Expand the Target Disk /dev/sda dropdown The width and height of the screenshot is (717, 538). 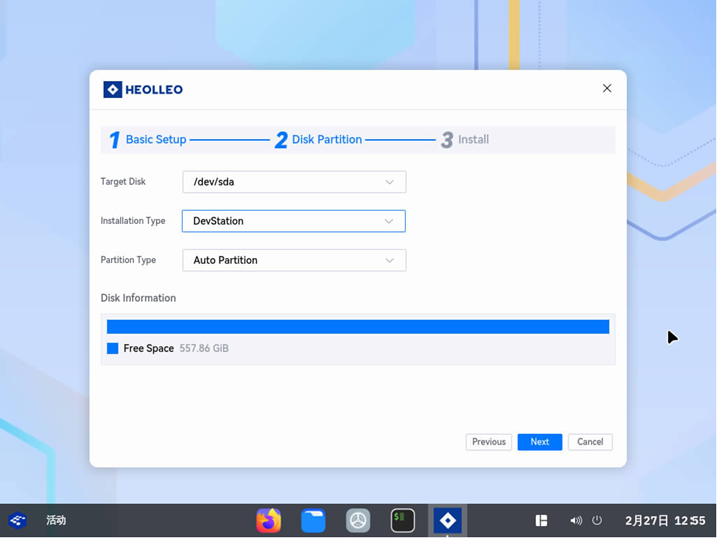294,182
